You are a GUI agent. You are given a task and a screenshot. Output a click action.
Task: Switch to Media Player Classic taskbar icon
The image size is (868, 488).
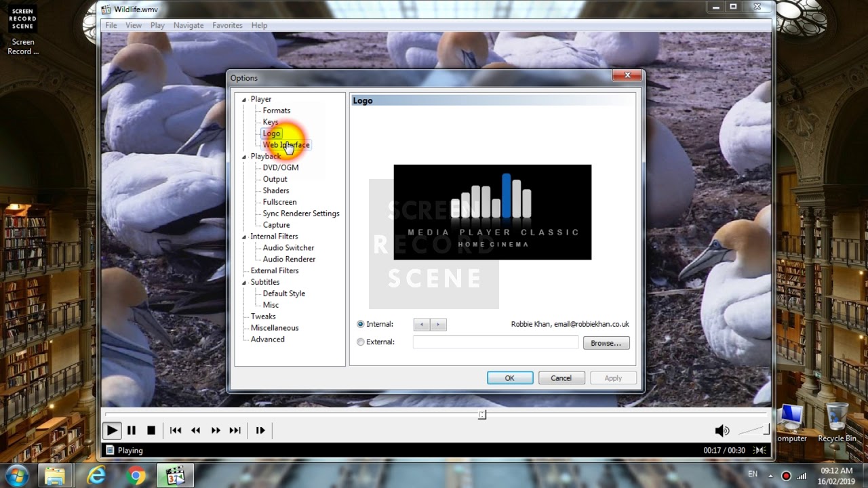tap(175, 476)
